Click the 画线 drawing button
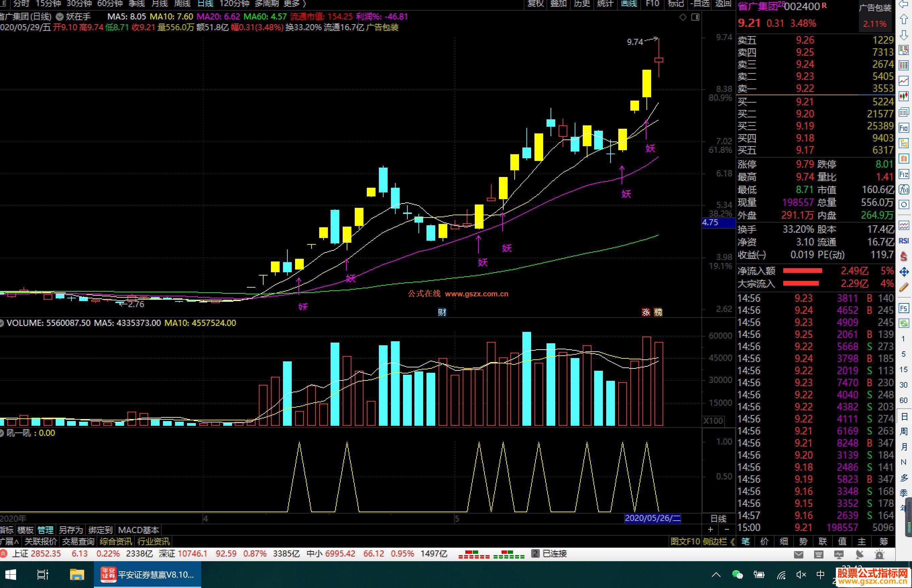The width and height of the screenshot is (912, 588). point(629,4)
